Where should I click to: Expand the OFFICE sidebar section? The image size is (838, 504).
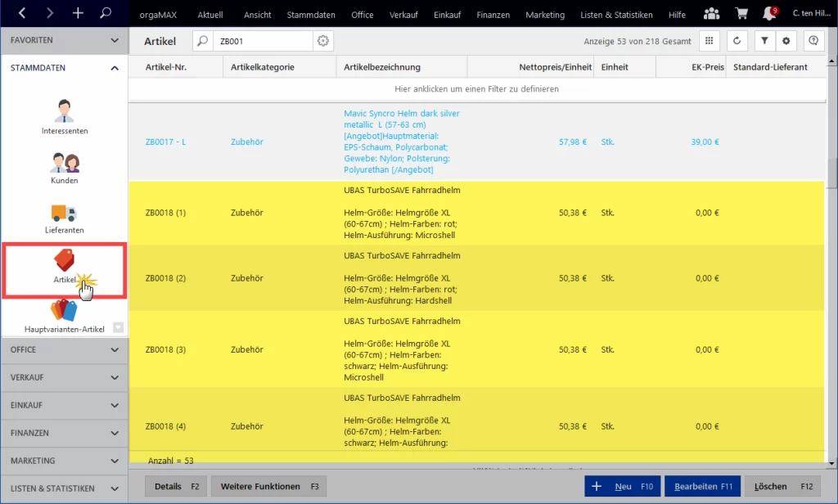tap(64, 349)
